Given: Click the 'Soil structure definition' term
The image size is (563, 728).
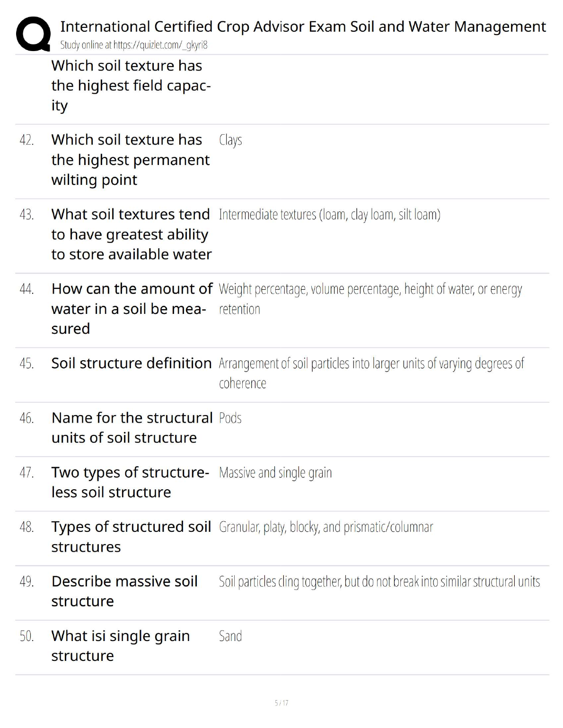Looking at the screenshot, I should click(131, 364).
